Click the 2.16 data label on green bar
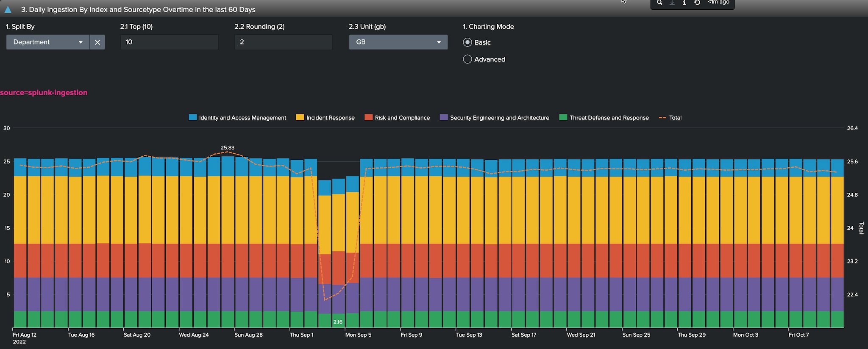 (338, 322)
